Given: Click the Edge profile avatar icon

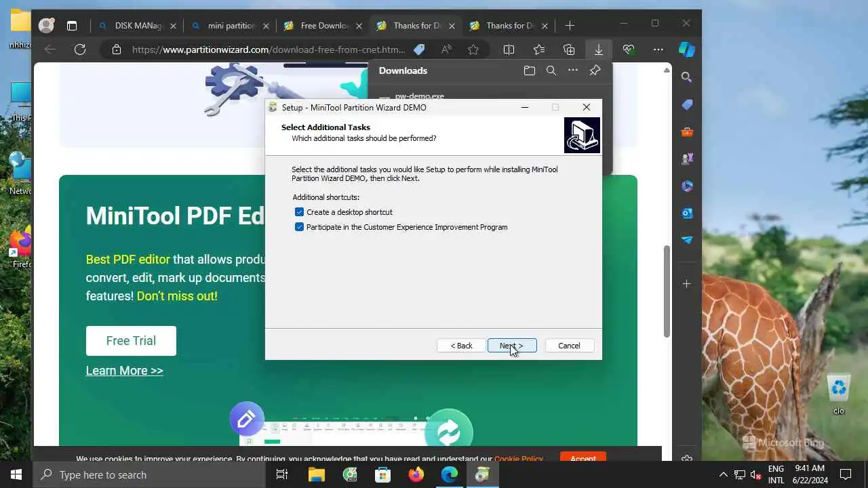Looking at the screenshot, I should pyautogui.click(x=46, y=26).
